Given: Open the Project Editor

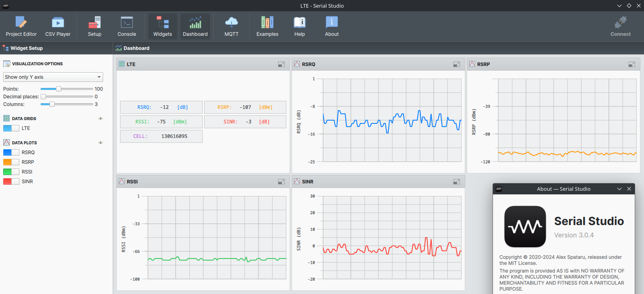Looking at the screenshot, I should pyautogui.click(x=21, y=27).
